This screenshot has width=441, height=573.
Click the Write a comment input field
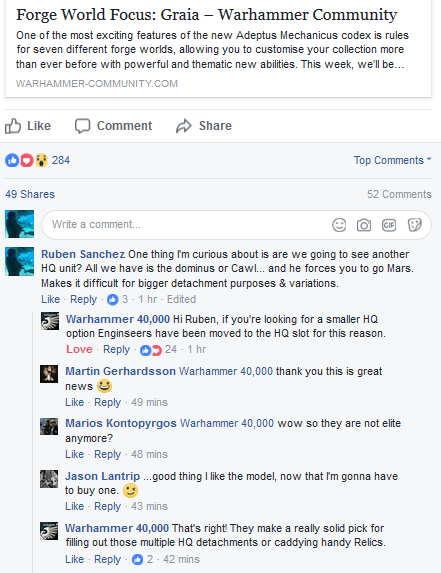(x=236, y=225)
